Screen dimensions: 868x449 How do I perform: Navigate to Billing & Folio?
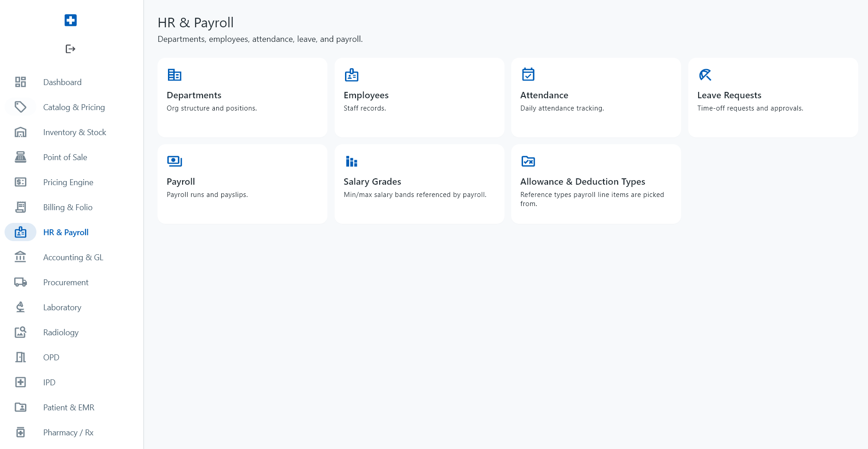pyautogui.click(x=68, y=207)
